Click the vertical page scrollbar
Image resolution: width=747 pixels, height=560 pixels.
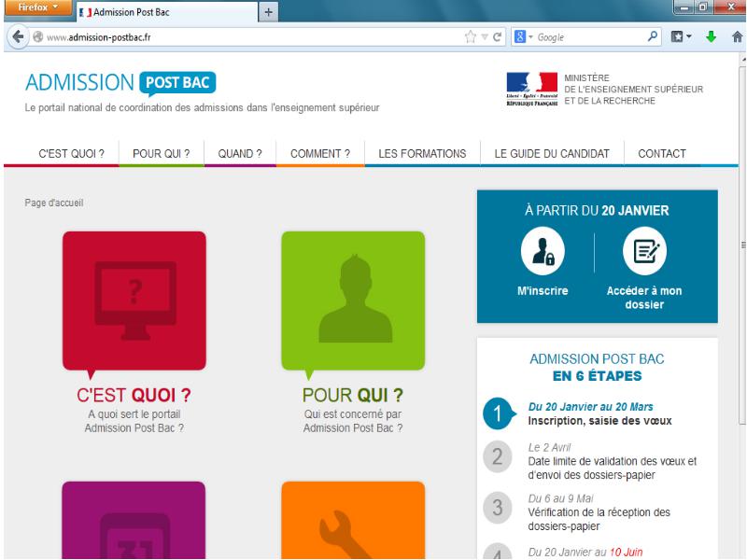click(742, 245)
